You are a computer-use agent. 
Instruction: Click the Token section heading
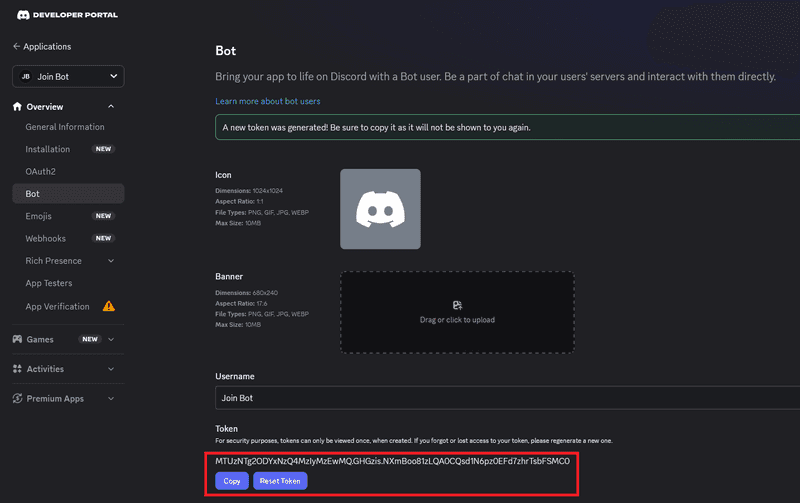tap(227, 429)
